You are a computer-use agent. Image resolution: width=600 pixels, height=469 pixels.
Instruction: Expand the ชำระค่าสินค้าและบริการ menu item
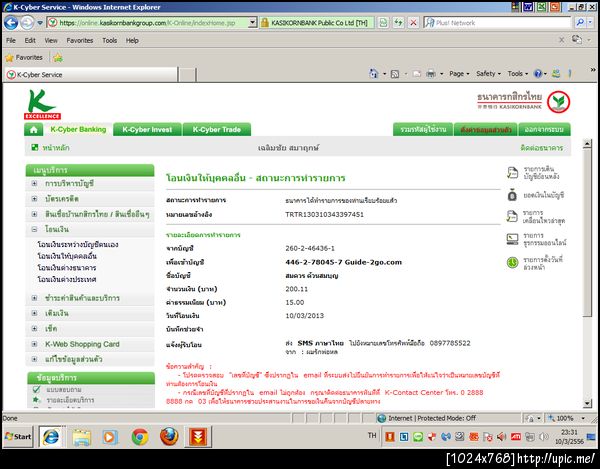pyautogui.click(x=34, y=298)
